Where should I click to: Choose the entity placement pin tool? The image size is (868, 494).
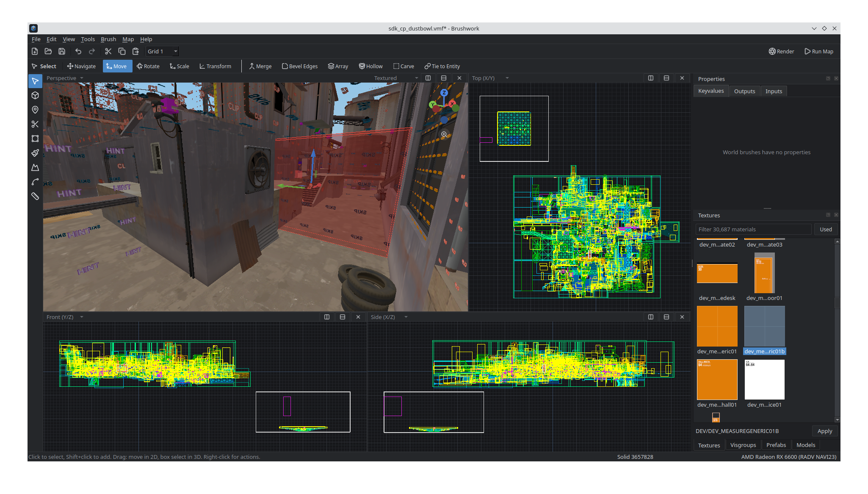coord(35,110)
